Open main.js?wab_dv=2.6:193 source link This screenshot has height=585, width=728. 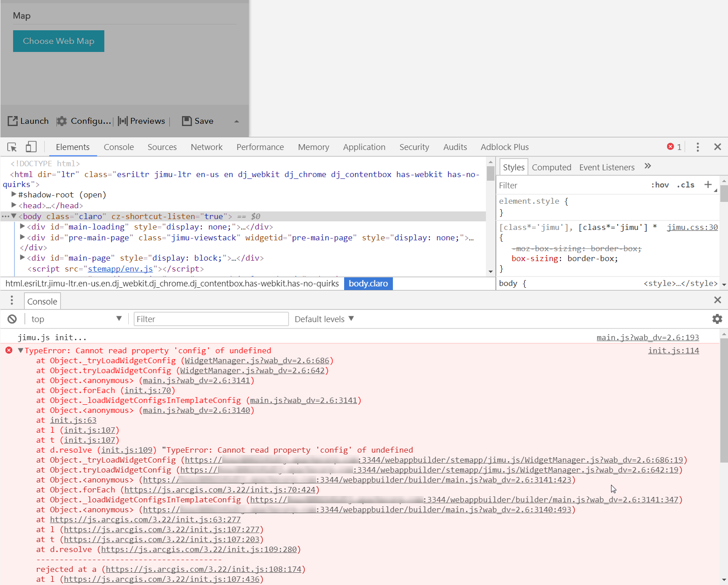coord(648,337)
